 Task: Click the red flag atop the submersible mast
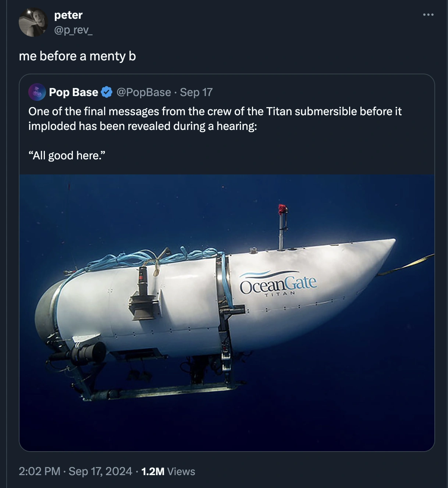282,209
